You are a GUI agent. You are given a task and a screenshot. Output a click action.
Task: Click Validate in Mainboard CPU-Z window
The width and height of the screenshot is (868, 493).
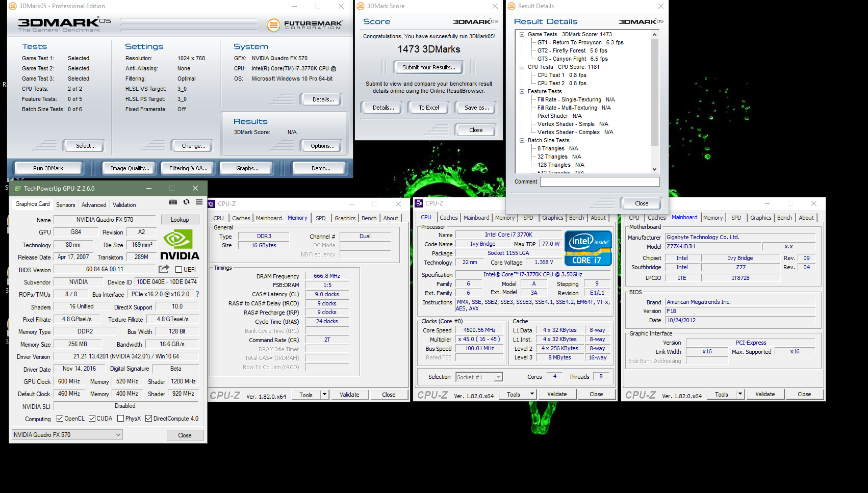click(765, 394)
